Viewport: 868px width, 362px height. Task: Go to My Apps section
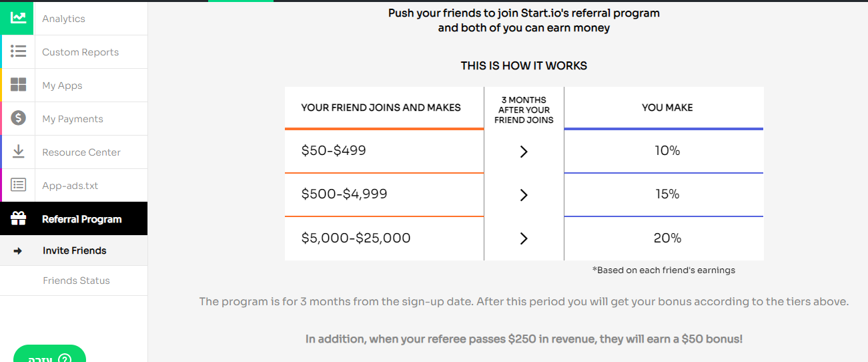[73, 85]
